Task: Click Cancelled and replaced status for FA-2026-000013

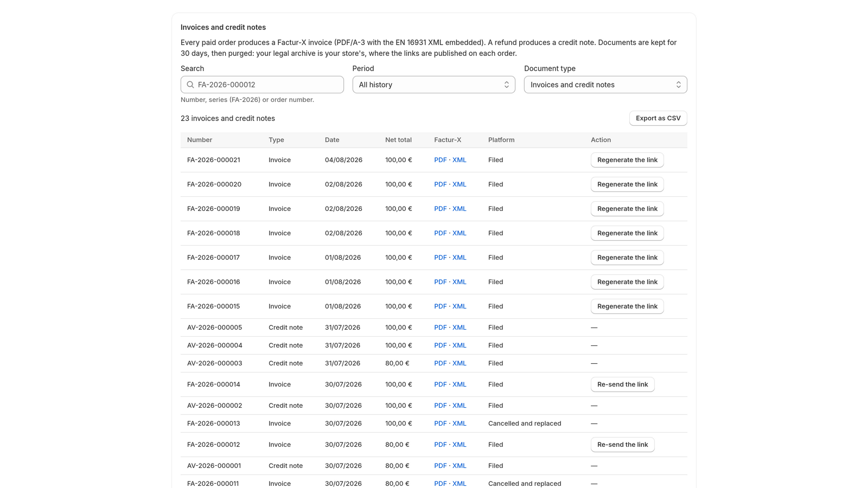Action: tap(525, 423)
